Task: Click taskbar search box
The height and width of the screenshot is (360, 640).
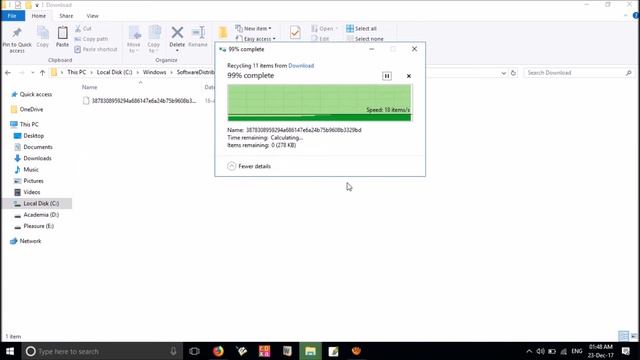Action: click(x=102, y=351)
